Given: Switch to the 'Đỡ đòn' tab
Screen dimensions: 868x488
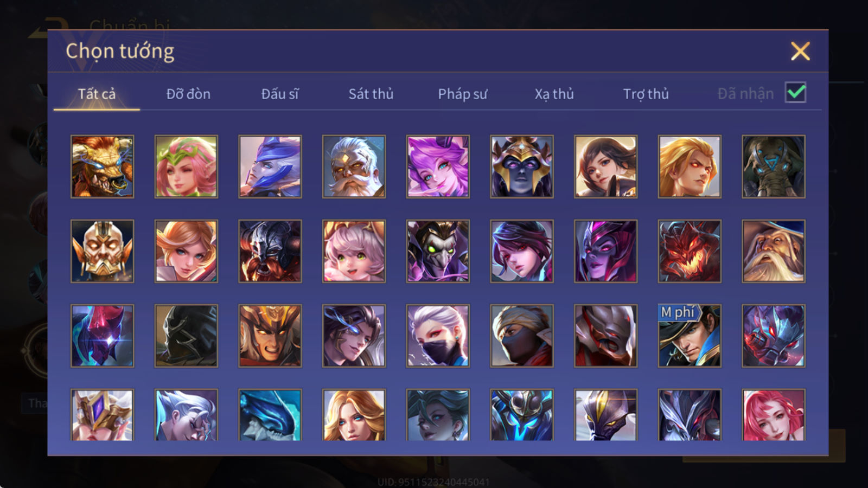Looking at the screenshot, I should tap(188, 94).
